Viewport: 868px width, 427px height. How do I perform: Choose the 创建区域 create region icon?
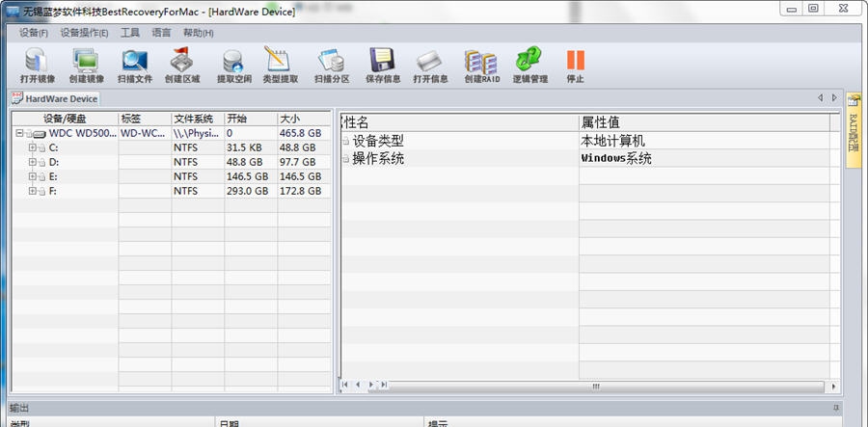tap(182, 66)
